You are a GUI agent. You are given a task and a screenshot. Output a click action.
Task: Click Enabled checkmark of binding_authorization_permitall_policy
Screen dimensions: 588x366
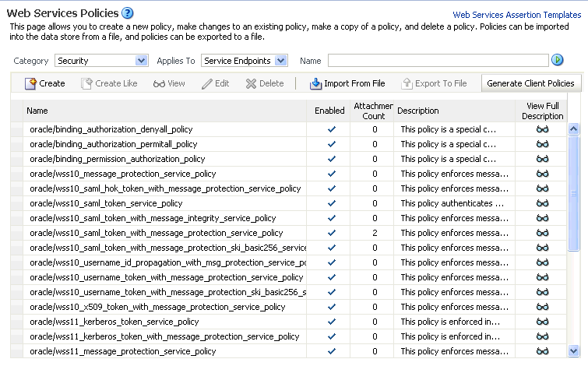point(332,144)
